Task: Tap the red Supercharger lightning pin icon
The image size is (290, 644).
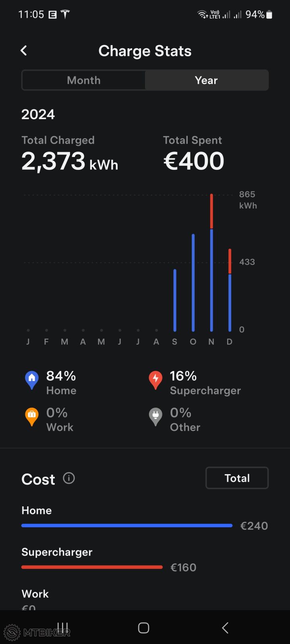Action: tap(155, 380)
